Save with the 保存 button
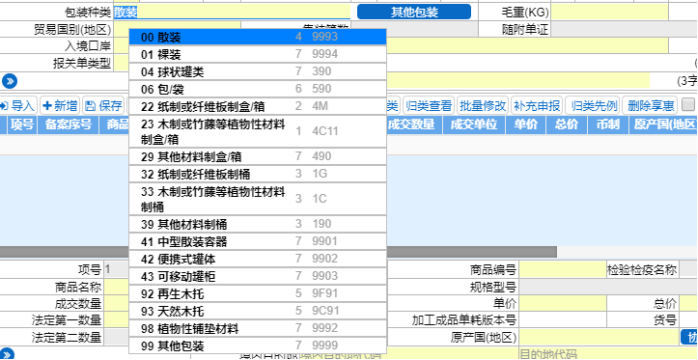 [x=104, y=105]
